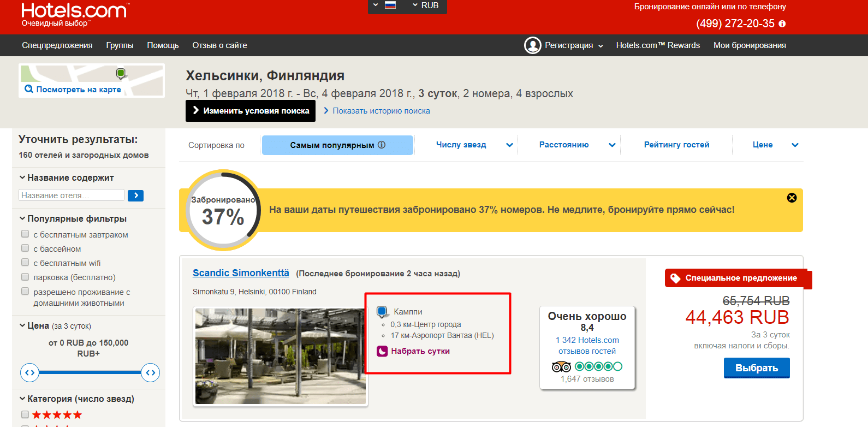Click the 1,647 отзывов TripAdvisor count
Viewport: 868px width, 427px height.
tap(587, 379)
